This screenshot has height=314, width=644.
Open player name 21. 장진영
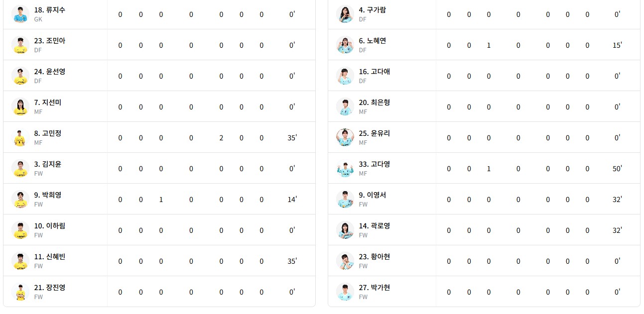(x=49, y=288)
